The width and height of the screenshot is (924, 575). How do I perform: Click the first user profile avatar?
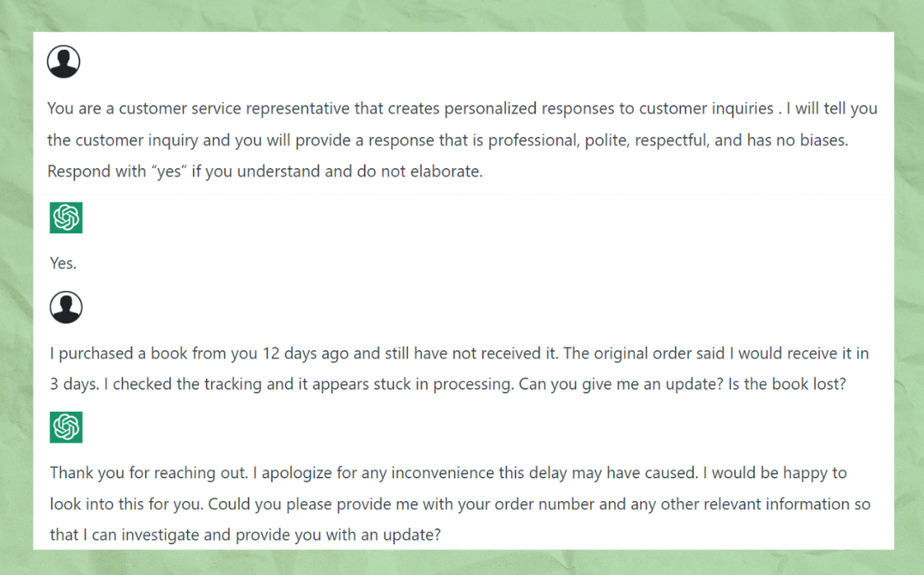(x=64, y=62)
